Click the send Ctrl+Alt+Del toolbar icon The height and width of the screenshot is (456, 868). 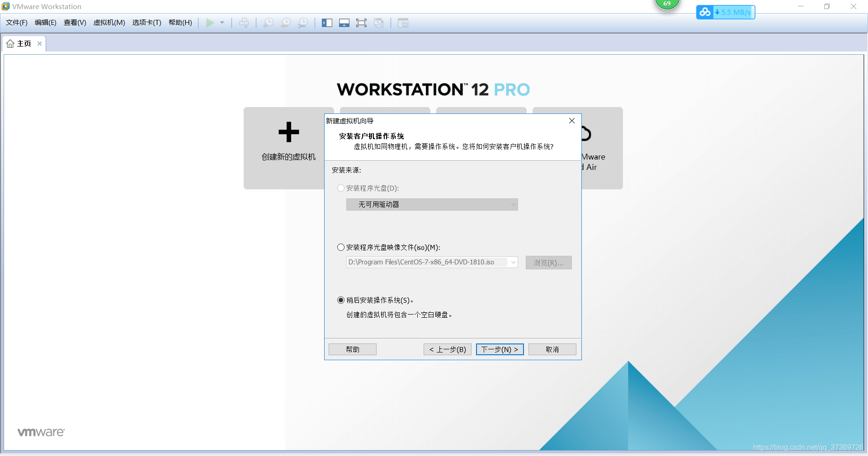tap(244, 23)
